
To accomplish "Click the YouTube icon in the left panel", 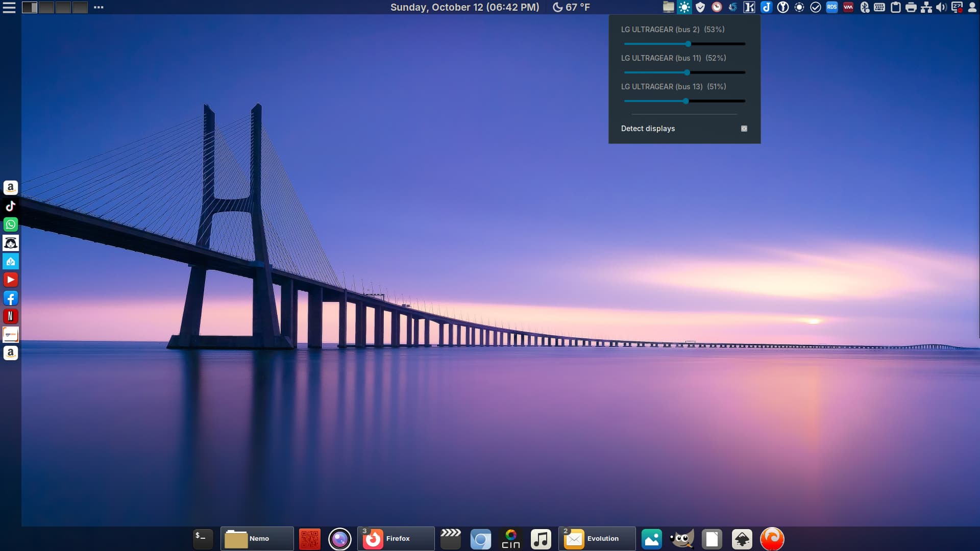I will click(x=10, y=280).
